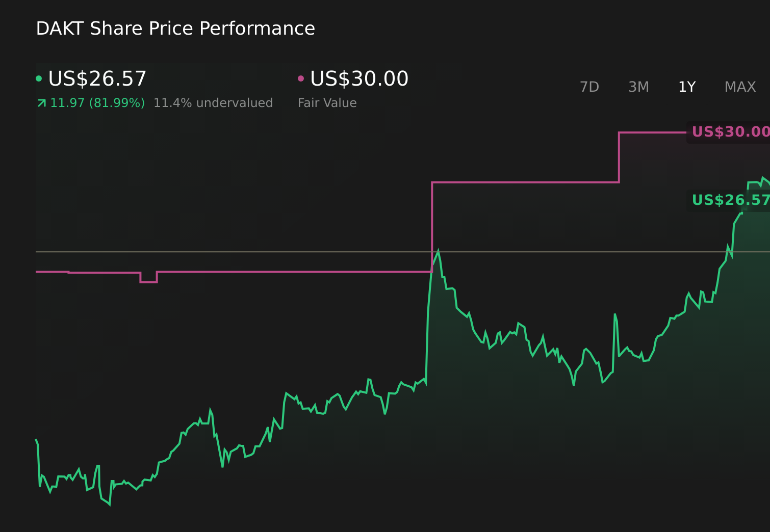Screen dimensions: 770x532
Task: Expand the Fair Value details
Action: (327, 102)
